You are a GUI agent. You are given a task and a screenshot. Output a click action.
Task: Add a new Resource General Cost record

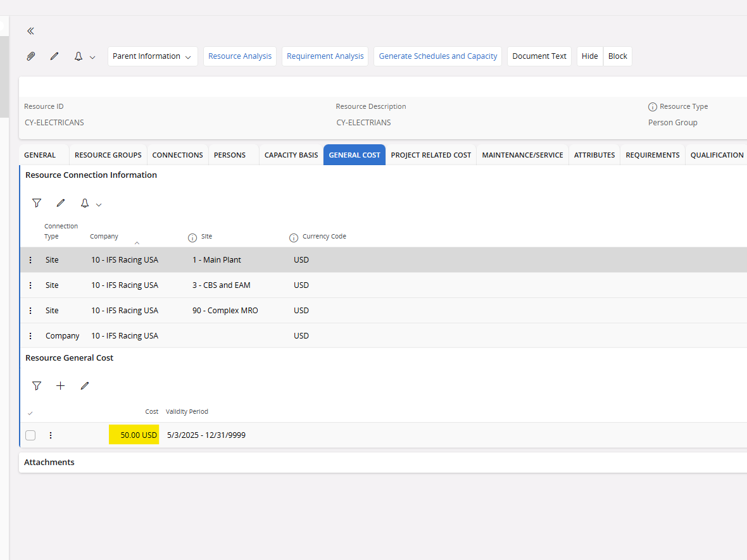tap(61, 386)
